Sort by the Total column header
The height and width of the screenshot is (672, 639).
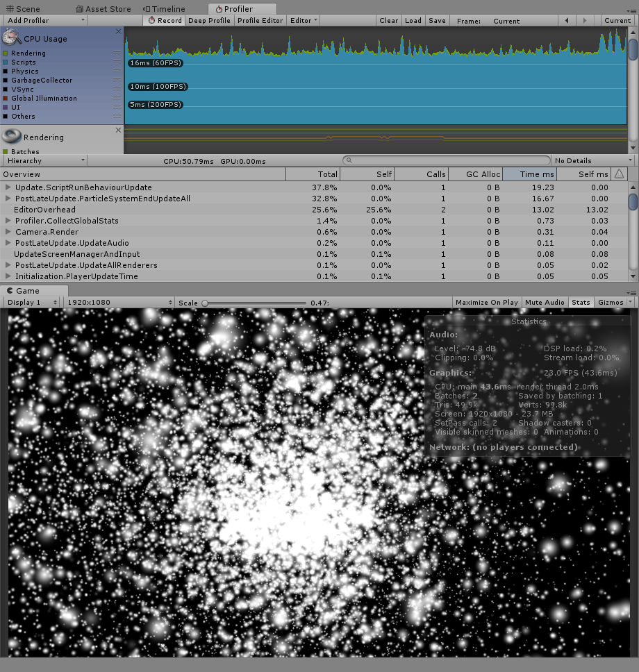point(313,174)
